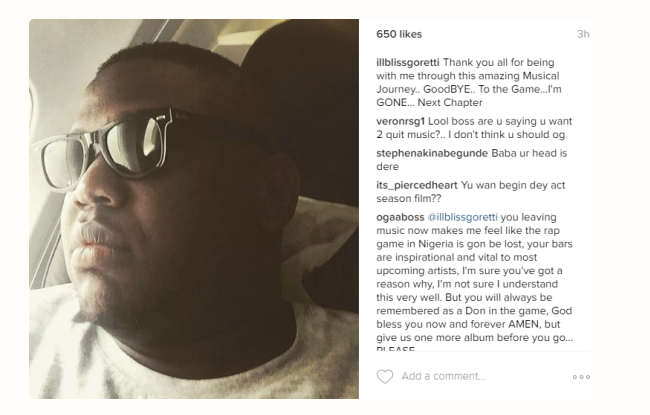
Task: Click the 'Yu wan begin dey act' comment
Action: point(471,192)
